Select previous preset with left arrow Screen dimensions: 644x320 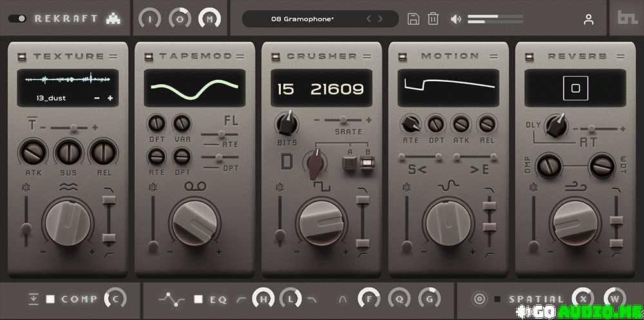pos(369,19)
